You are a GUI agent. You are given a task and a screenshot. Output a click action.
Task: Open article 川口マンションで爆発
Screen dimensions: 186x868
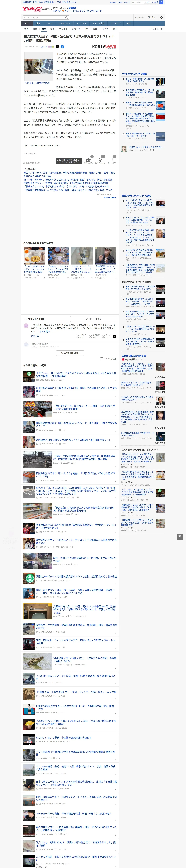(x=63, y=738)
